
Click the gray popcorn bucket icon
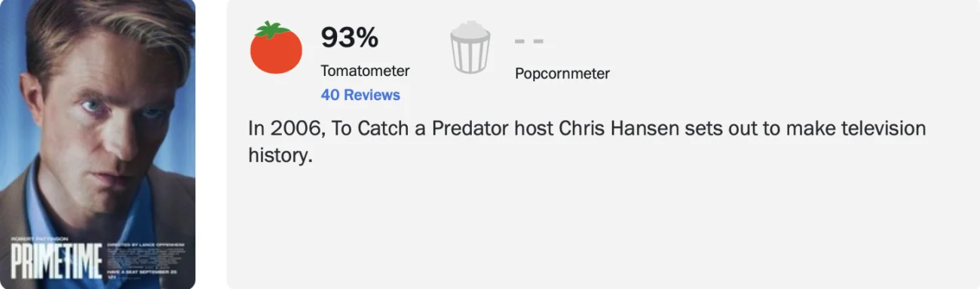470,47
